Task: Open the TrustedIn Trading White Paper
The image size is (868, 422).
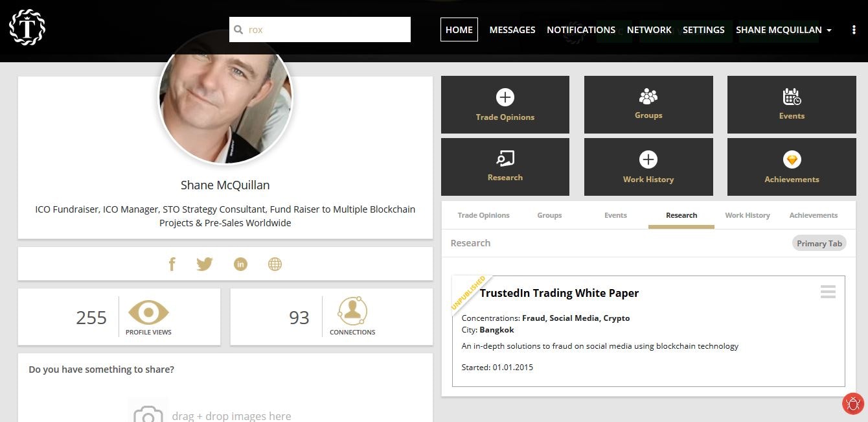Action: (559, 293)
